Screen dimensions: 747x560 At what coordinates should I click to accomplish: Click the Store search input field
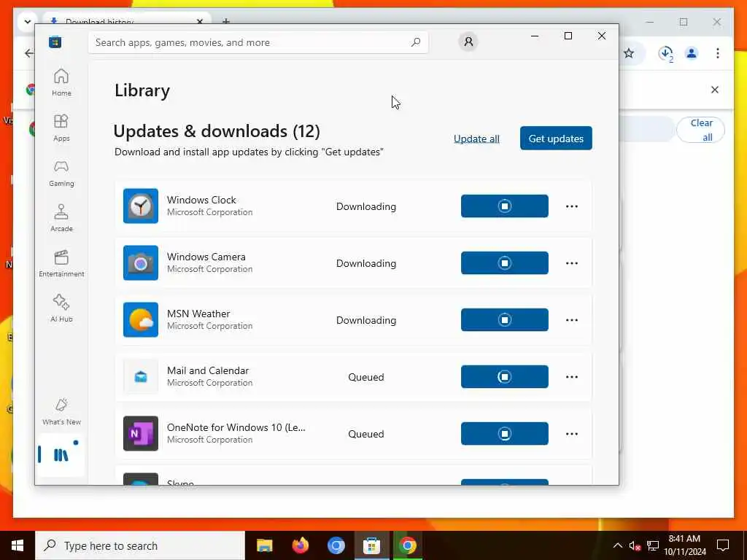tap(258, 42)
